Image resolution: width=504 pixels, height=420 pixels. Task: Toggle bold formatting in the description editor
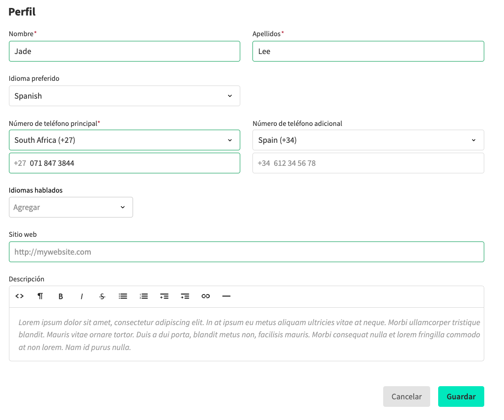coord(61,296)
